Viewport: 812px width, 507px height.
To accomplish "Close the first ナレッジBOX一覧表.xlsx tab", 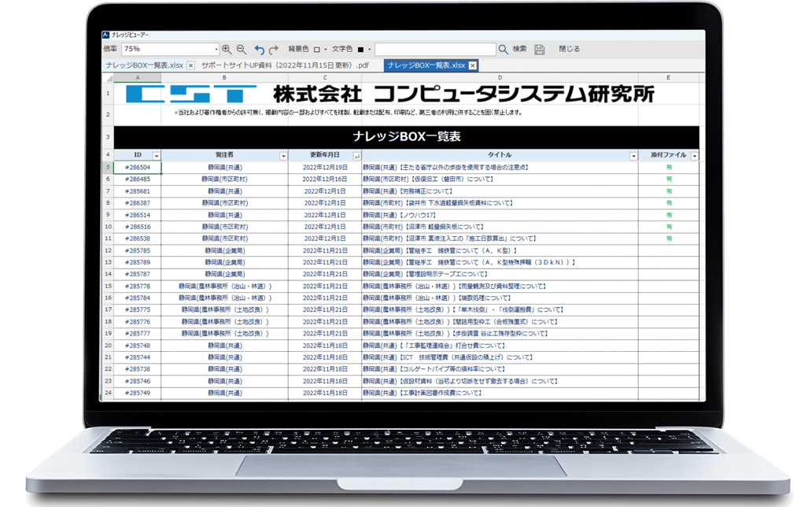I will tap(191, 65).
